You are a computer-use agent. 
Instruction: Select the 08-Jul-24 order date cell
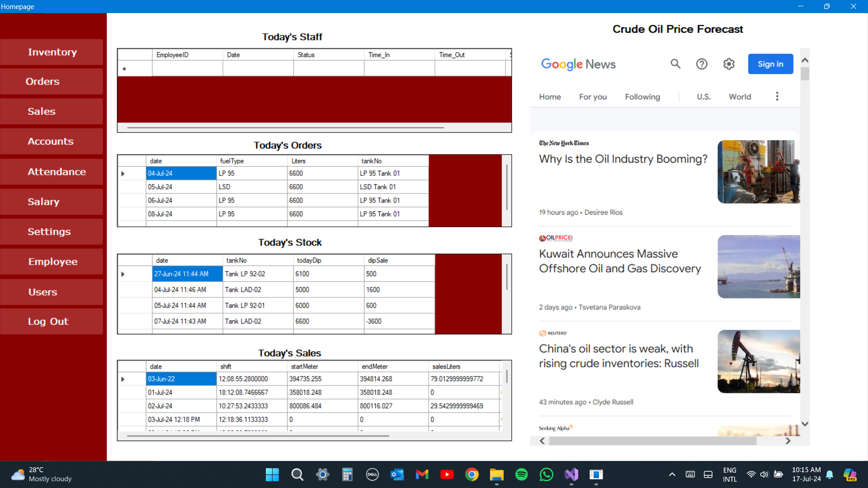(181, 214)
